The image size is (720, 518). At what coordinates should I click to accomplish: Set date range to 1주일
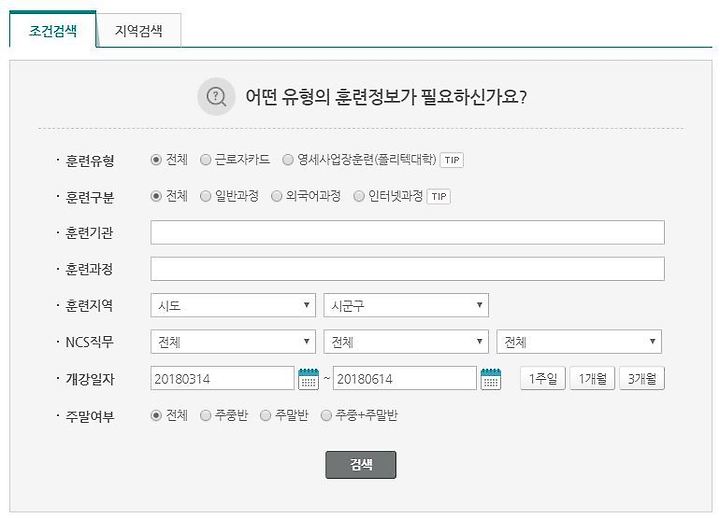pos(543,378)
